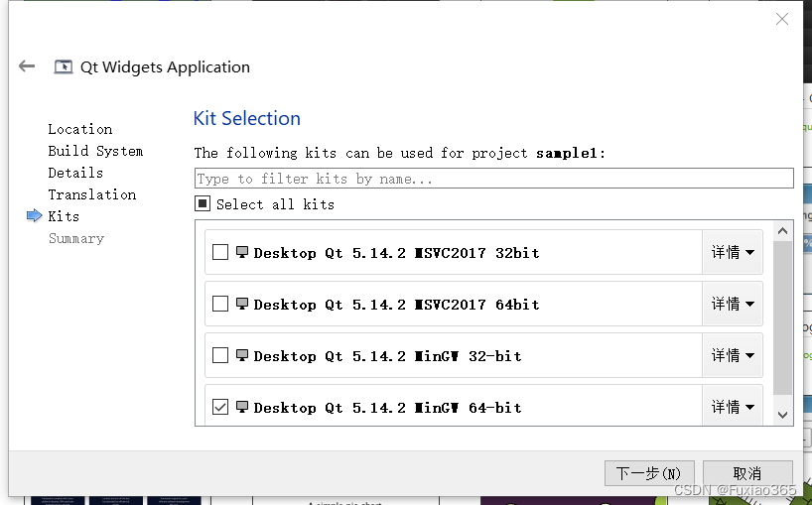Enable Desktop Qt 5.14.2 MinGW 32-bit kit
Viewport: 812px width, 505px height.
[220, 355]
